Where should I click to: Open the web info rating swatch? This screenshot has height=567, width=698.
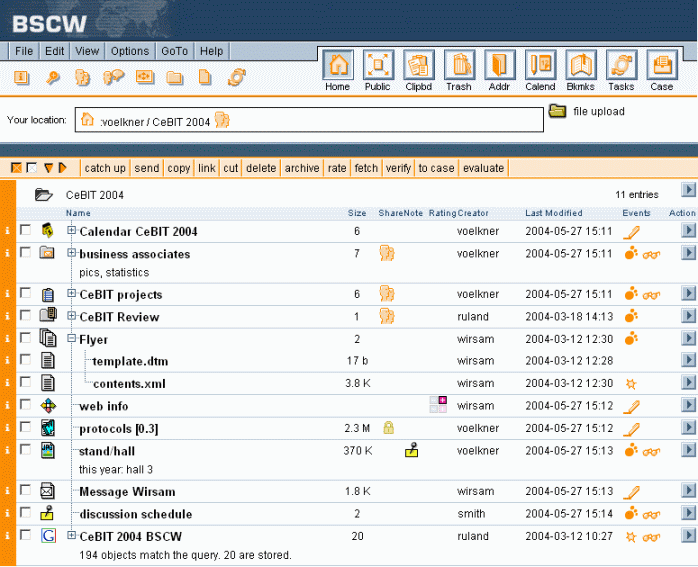(438, 405)
